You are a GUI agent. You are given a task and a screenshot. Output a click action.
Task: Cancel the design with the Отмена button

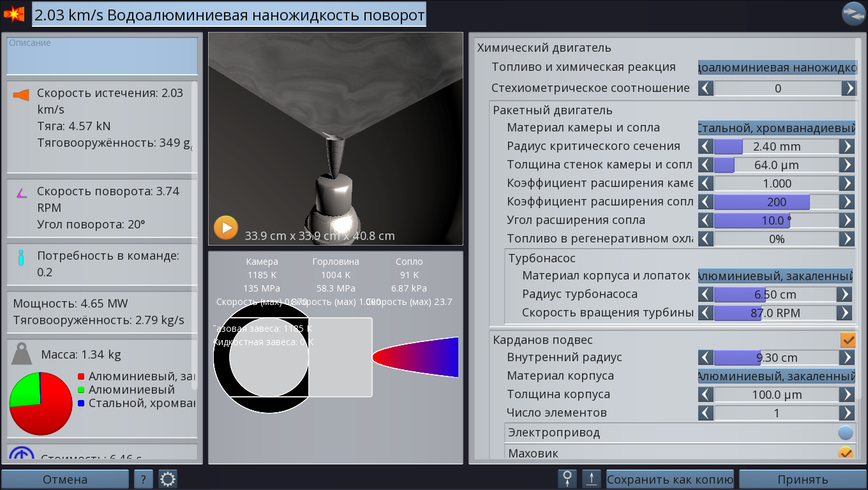pyautogui.click(x=65, y=479)
